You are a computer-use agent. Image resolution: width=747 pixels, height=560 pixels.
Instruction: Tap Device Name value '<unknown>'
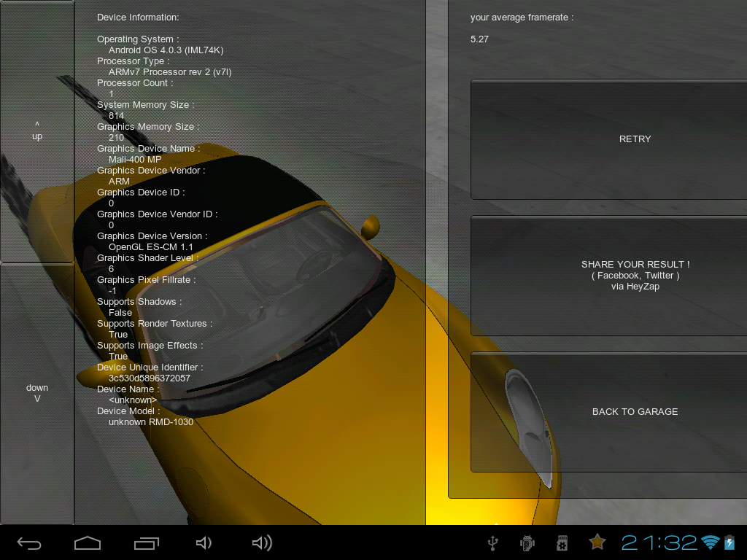point(133,400)
